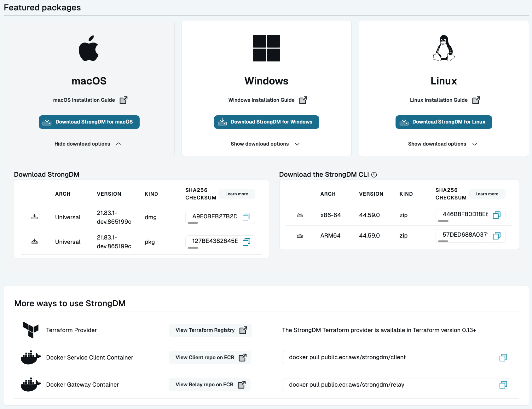The width and height of the screenshot is (532, 409).
Task: Click scrollbar under 446B8F80D18E checksum
Action: [x=443, y=221]
